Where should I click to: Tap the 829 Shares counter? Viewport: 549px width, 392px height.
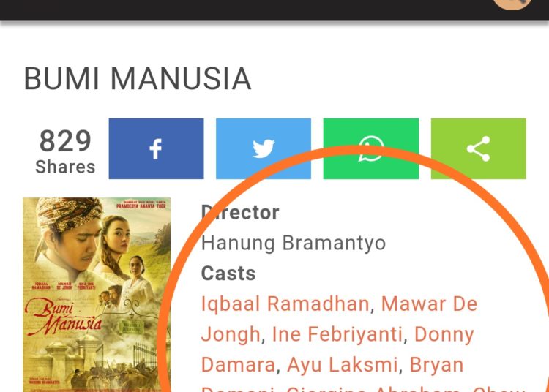pos(65,151)
